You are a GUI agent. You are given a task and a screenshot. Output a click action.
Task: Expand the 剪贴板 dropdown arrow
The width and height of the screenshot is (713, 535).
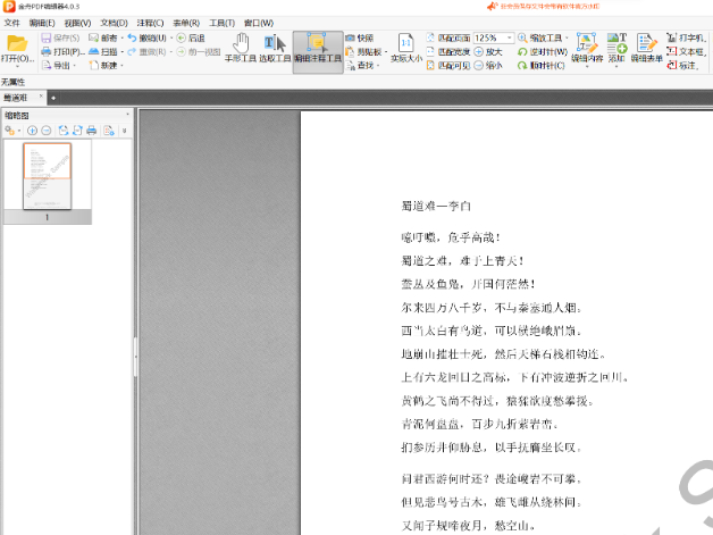tap(386, 52)
